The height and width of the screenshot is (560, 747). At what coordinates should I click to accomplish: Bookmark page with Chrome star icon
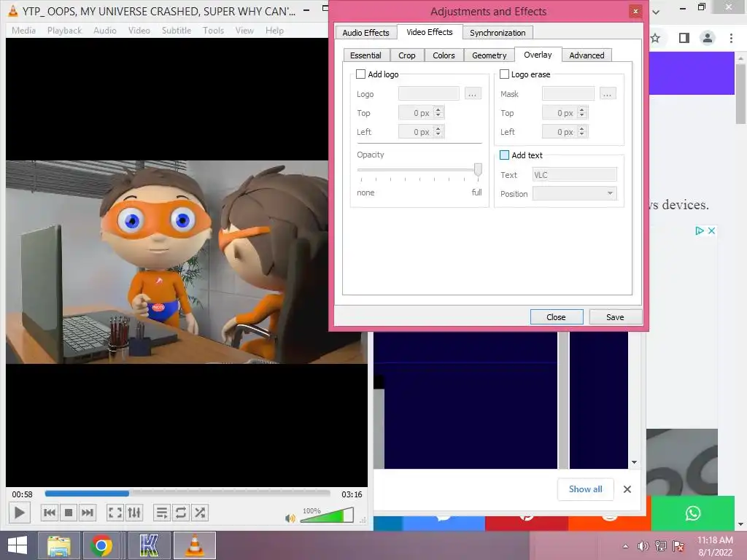tap(656, 38)
